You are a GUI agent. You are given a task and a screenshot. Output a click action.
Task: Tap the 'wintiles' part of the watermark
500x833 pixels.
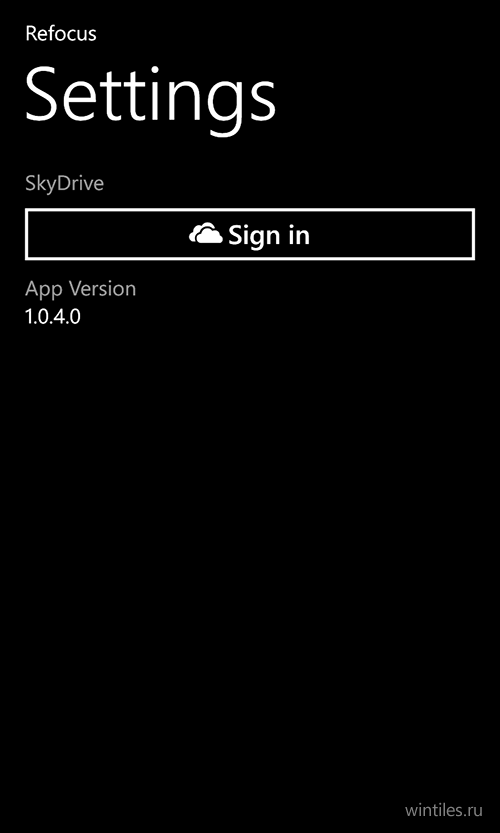[x=434, y=810]
